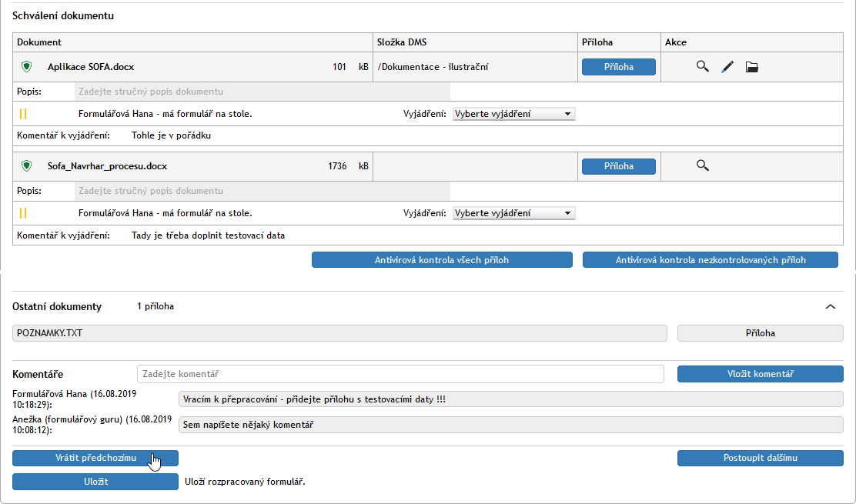The width and height of the screenshot is (856, 504).
Task: Open folder icon for Aplikace SOFA.docx
Action: tap(752, 67)
